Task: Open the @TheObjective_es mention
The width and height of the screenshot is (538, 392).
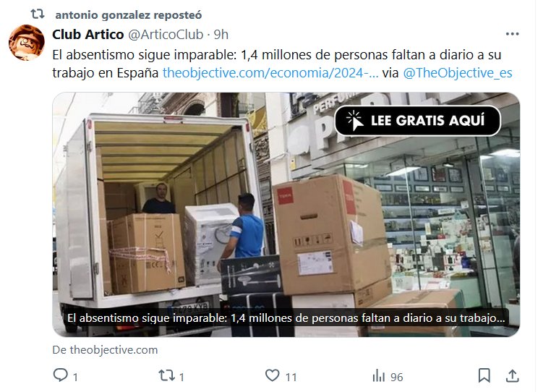Action: point(458,73)
